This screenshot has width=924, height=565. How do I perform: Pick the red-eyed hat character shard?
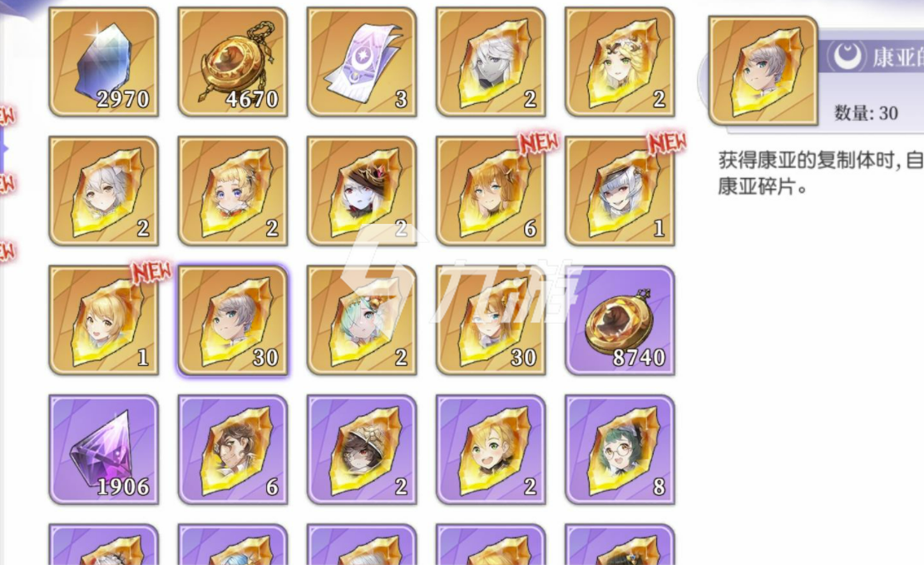(x=362, y=191)
